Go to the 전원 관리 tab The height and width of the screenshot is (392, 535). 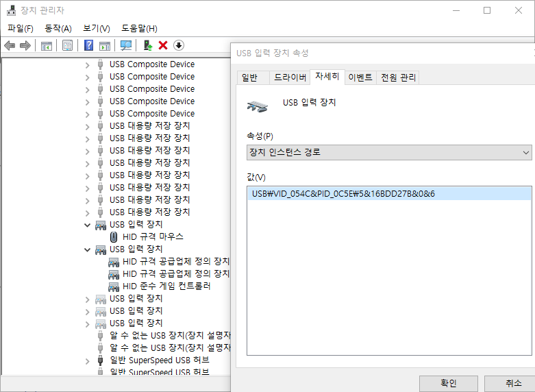(398, 77)
